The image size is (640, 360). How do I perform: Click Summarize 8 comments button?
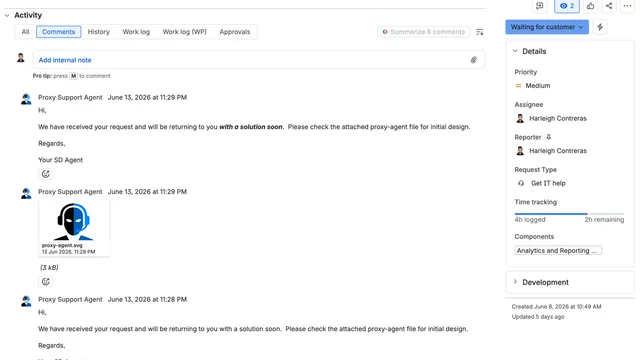coord(424,32)
